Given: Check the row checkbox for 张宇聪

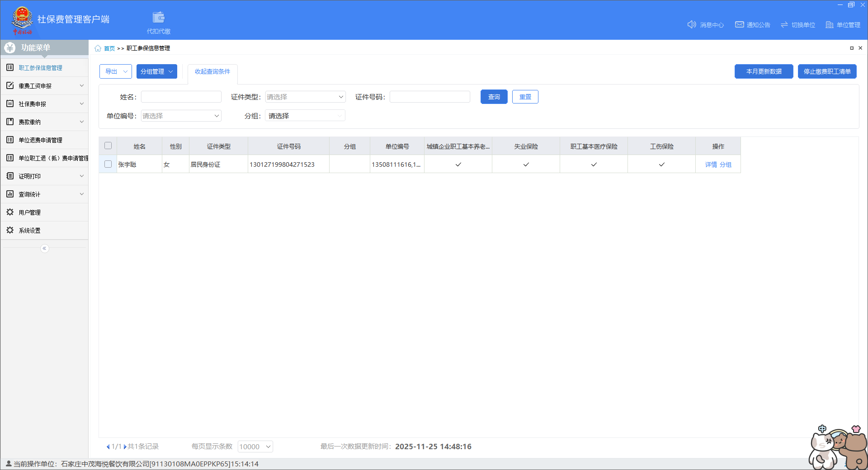Looking at the screenshot, I should click(x=108, y=164).
